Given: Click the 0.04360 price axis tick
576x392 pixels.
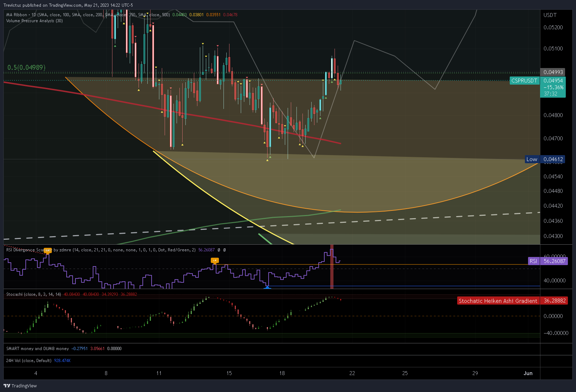Looking at the screenshot, I should (553, 221).
